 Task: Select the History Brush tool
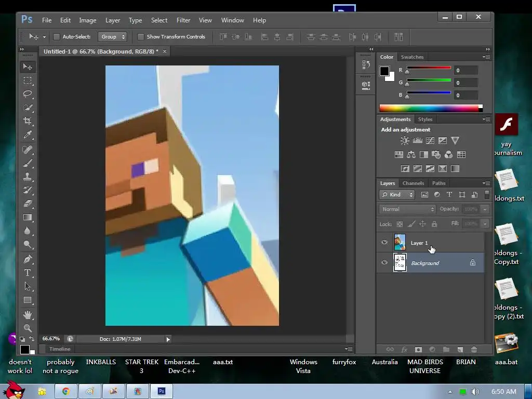pyautogui.click(x=28, y=190)
